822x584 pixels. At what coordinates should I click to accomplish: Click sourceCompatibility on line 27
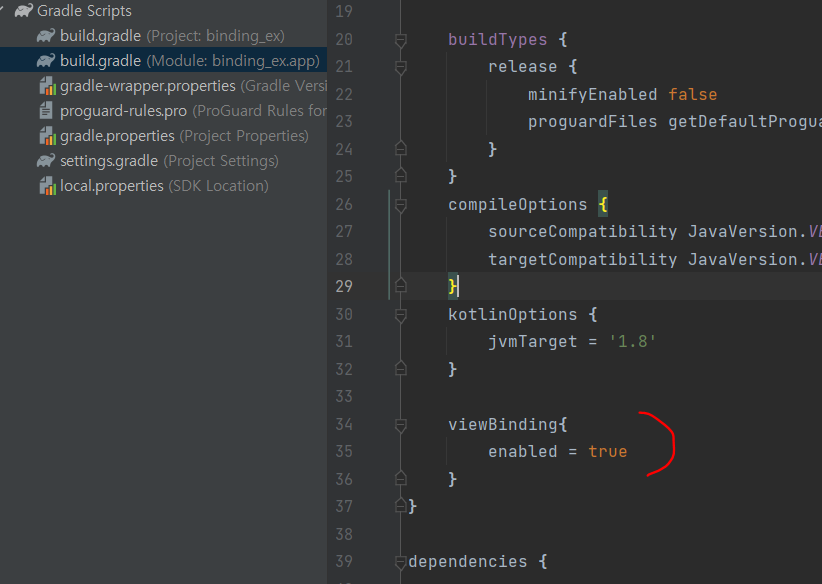tap(582, 232)
